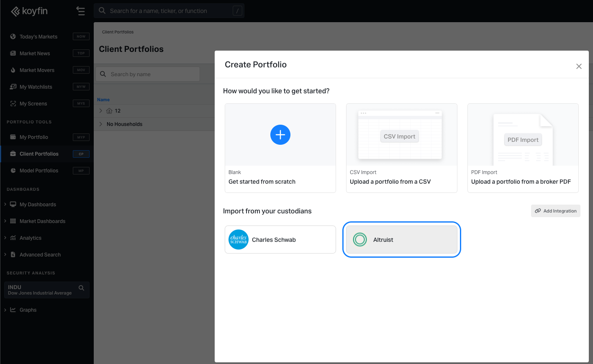Collapse the sidebar menu icon

[x=81, y=11]
